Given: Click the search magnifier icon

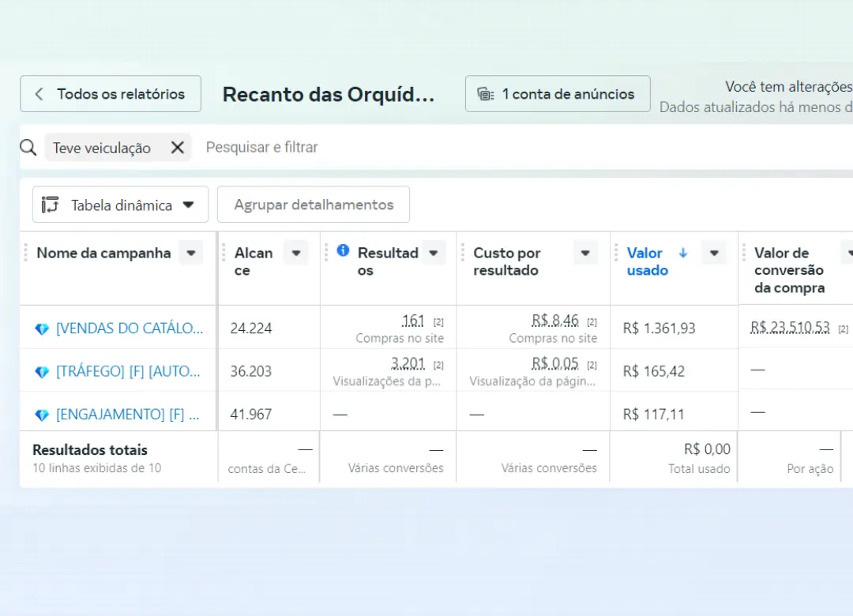Looking at the screenshot, I should click(28, 148).
